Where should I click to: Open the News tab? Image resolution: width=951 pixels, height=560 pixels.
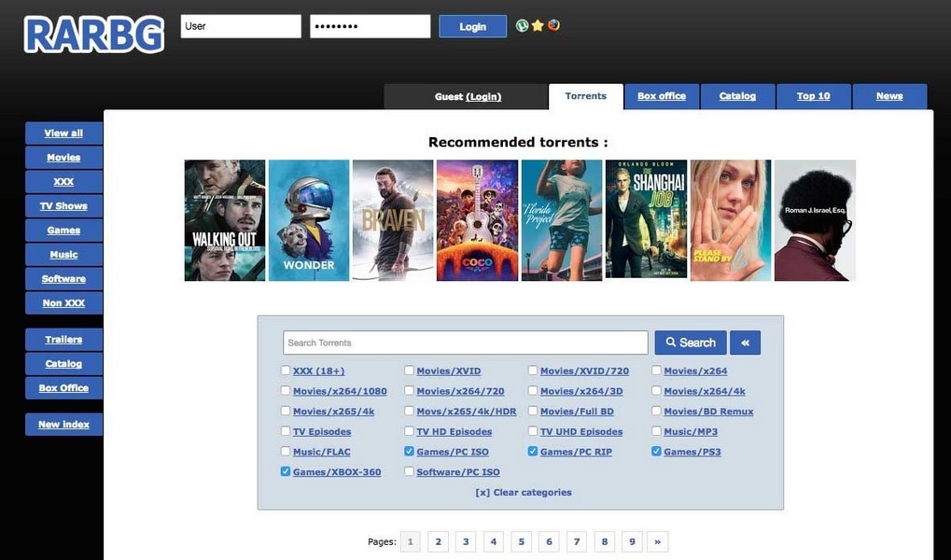(889, 96)
